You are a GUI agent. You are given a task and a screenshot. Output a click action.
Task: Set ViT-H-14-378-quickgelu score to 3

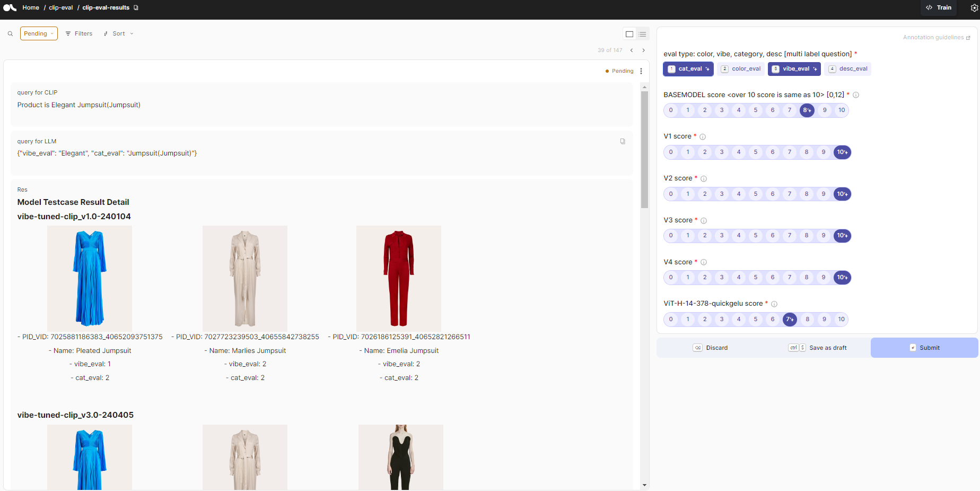click(x=722, y=320)
